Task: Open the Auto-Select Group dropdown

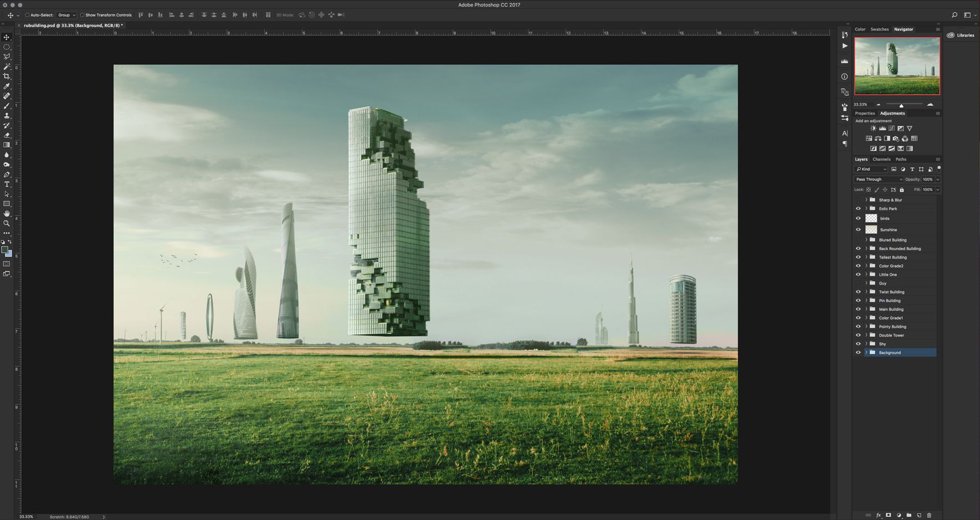Action: click(66, 15)
